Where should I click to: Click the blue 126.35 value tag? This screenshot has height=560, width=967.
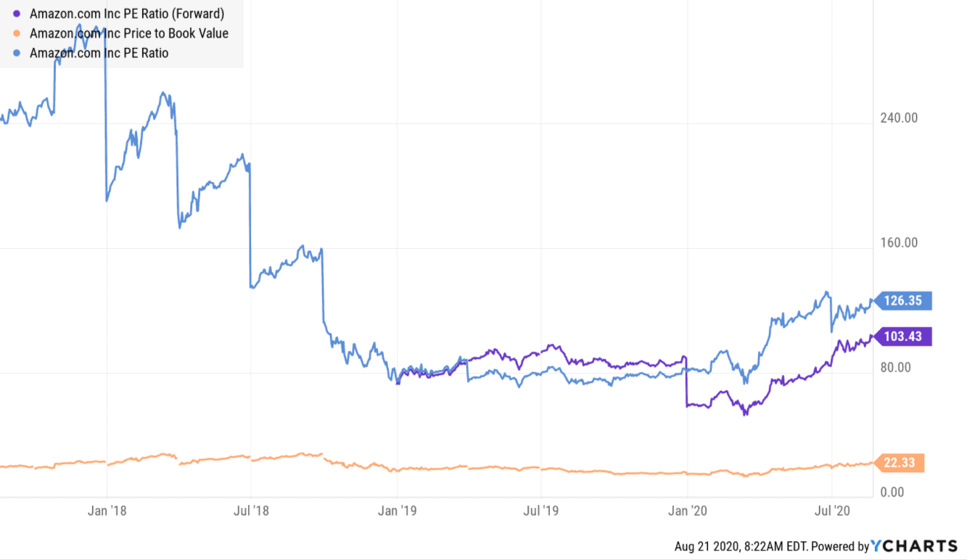(904, 300)
